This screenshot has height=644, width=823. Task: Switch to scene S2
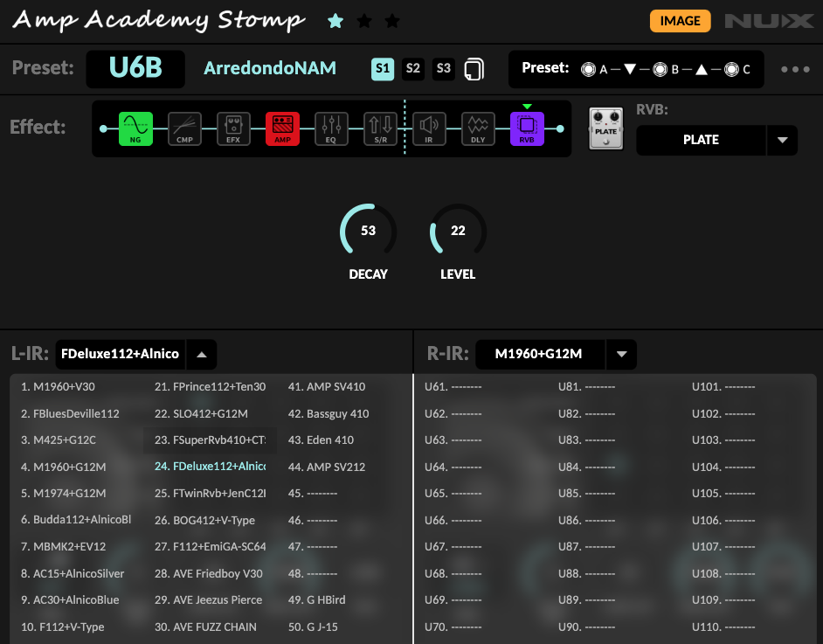pyautogui.click(x=413, y=69)
